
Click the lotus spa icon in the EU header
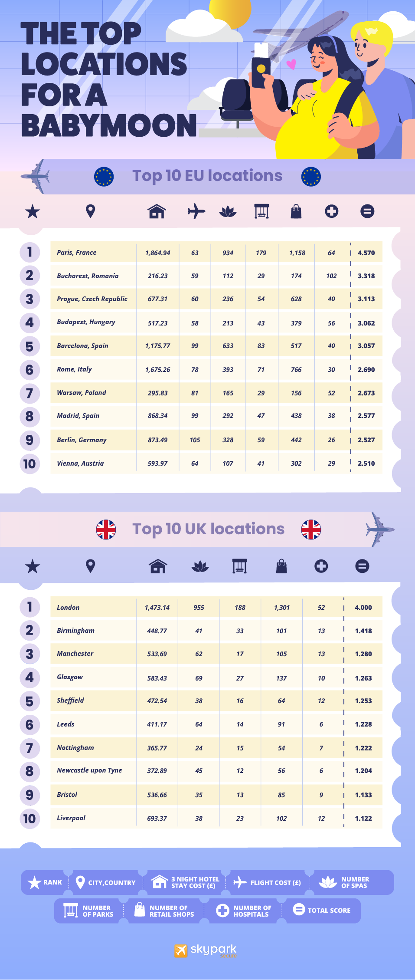point(228,211)
